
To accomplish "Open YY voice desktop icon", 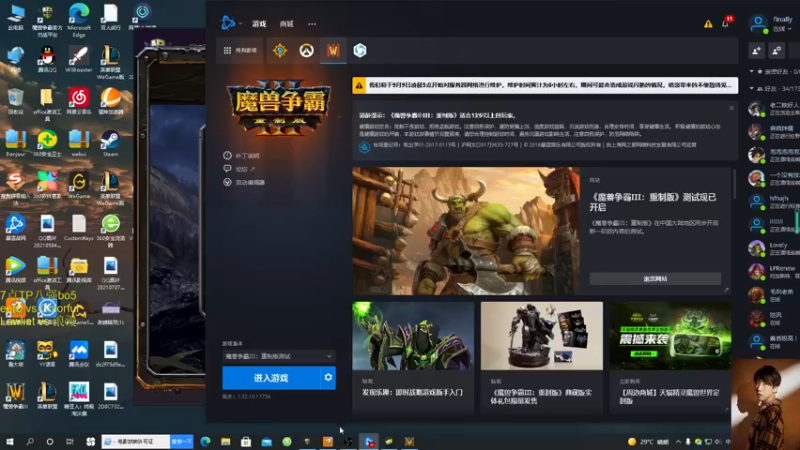I will (x=47, y=353).
